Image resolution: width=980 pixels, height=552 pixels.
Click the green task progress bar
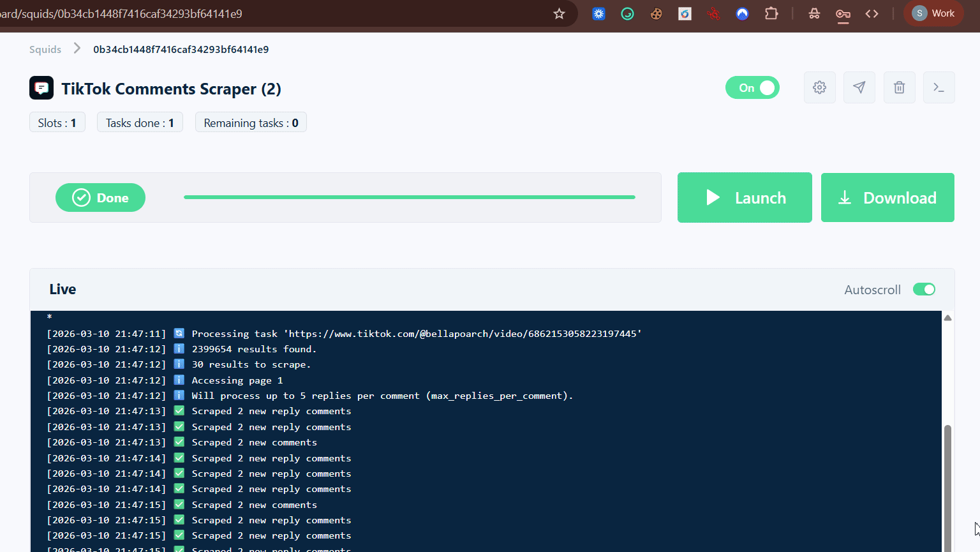(x=409, y=197)
